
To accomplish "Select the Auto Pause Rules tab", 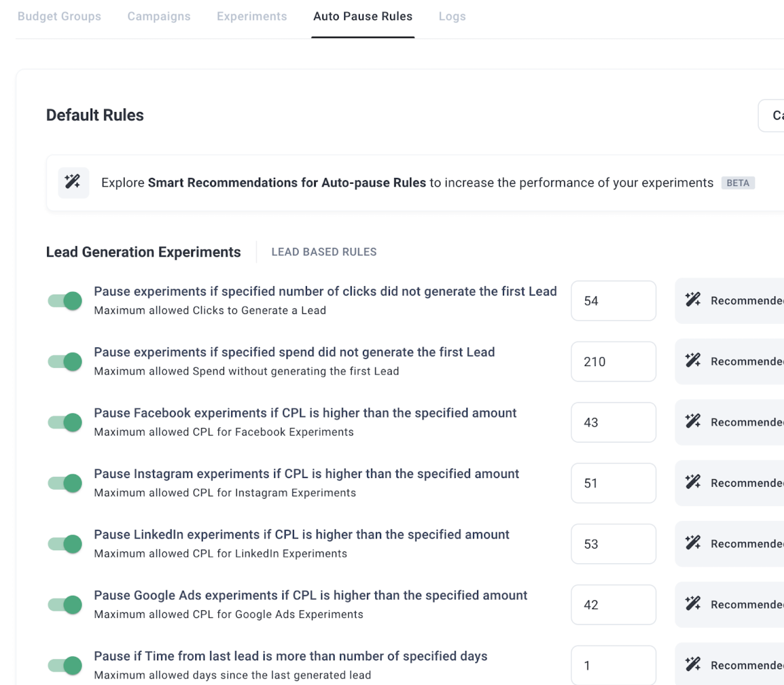I will click(x=363, y=16).
